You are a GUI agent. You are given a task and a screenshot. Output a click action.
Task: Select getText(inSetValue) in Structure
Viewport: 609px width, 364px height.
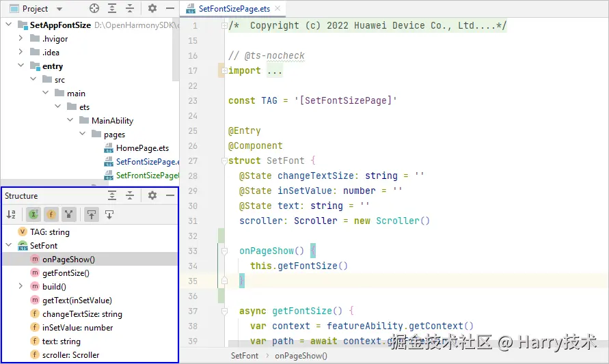coord(77,300)
